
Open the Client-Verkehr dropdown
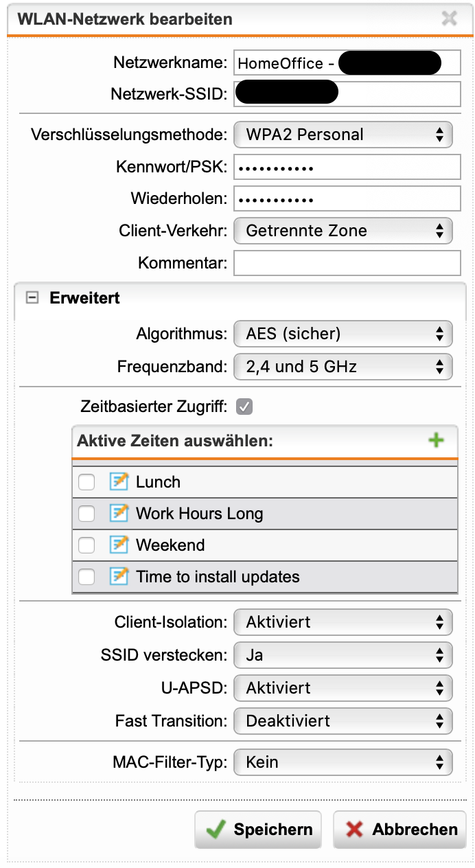tap(343, 231)
